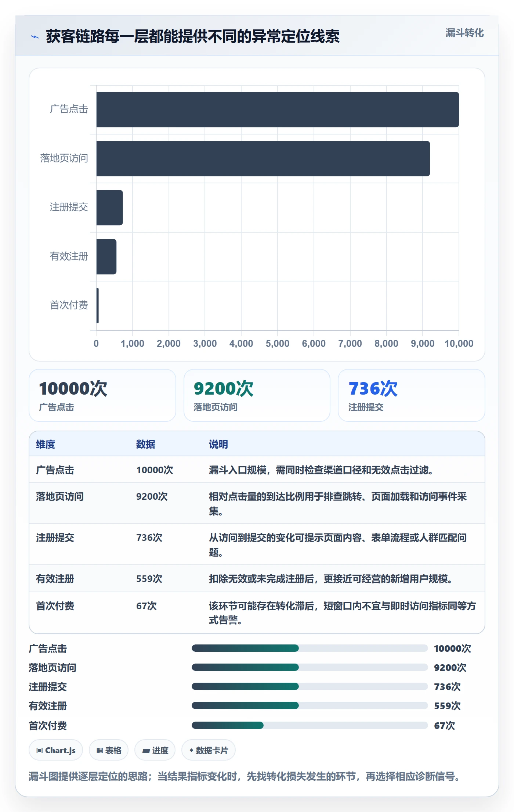The image size is (514, 812).
Task: Click the 落地页访问 chart axis label
Action: click(x=64, y=158)
